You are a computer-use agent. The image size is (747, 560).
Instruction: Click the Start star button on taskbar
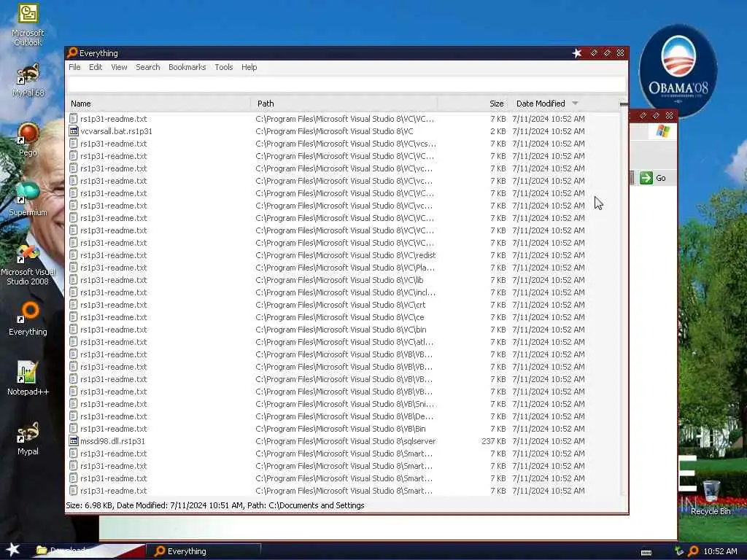(x=13, y=550)
